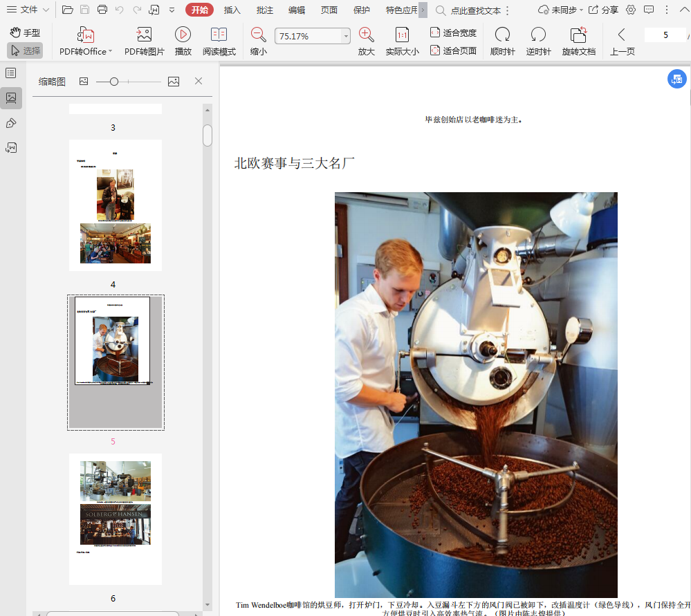Switch to the 插入 tab
The width and height of the screenshot is (691, 616).
(x=232, y=10)
